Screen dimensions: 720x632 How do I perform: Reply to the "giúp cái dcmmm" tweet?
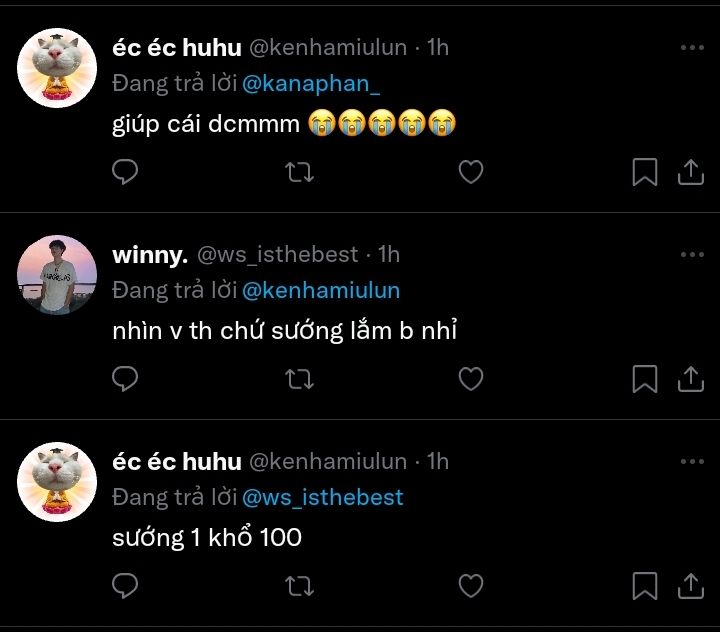click(125, 172)
